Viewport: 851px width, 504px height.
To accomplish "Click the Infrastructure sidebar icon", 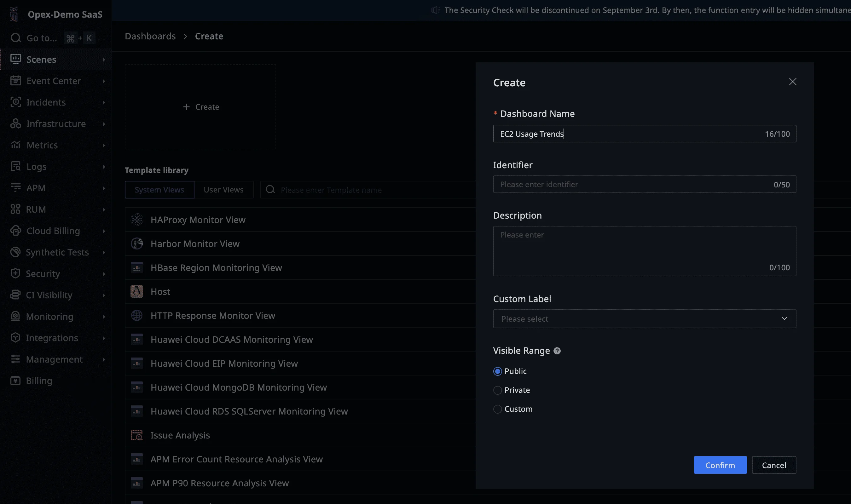I will tap(15, 123).
